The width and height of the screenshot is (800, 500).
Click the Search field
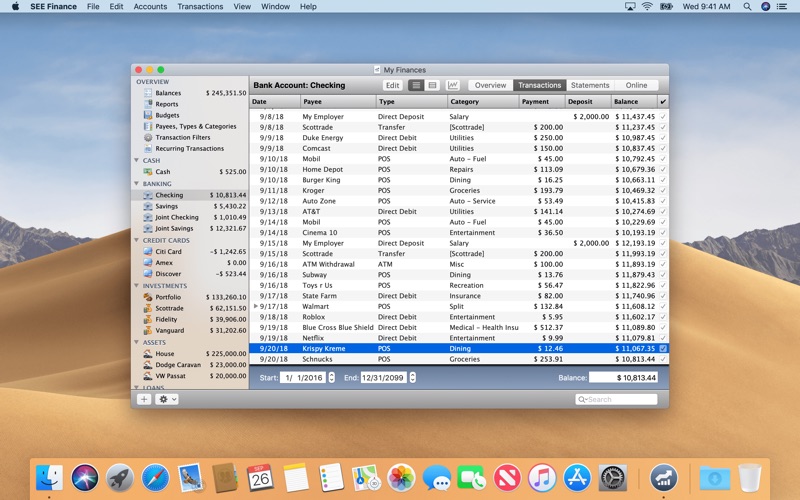coord(617,399)
